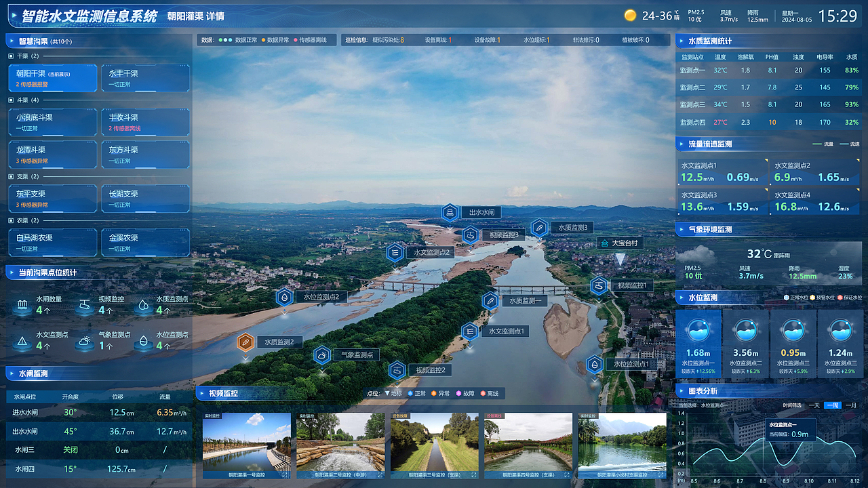The width and height of the screenshot is (868, 488).
Task: Collapse the 水位监测 panel header
Action: pyautogui.click(x=682, y=297)
